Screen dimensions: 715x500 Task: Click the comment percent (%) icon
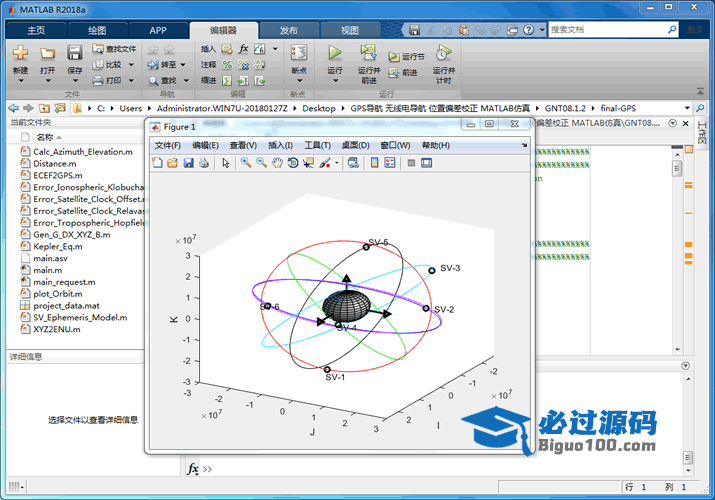[227, 65]
